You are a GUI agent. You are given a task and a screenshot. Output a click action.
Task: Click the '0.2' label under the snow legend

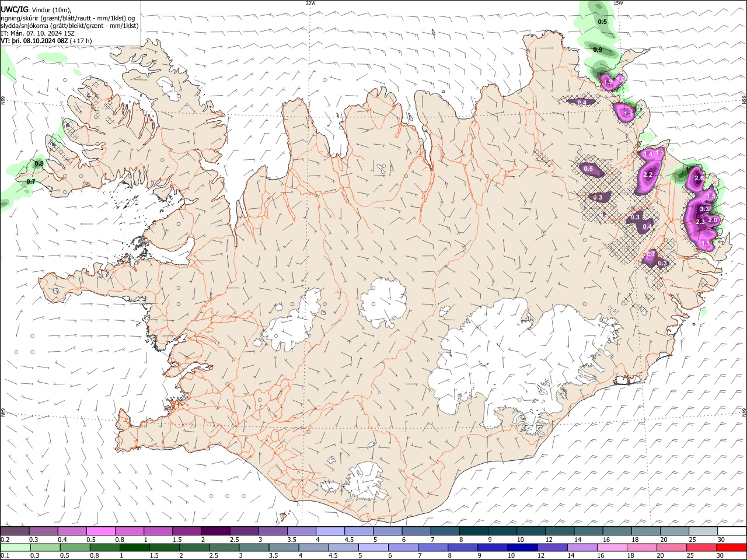point(5,540)
